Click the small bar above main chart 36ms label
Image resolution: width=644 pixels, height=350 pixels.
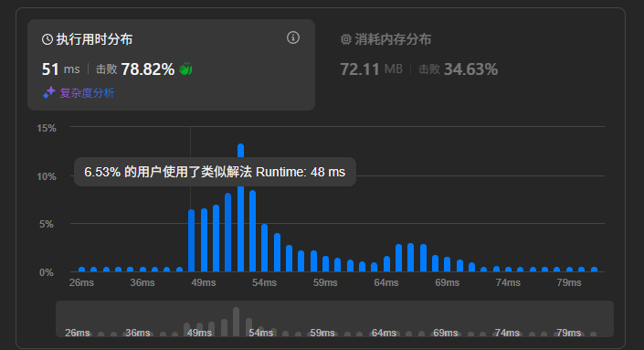pos(143,269)
